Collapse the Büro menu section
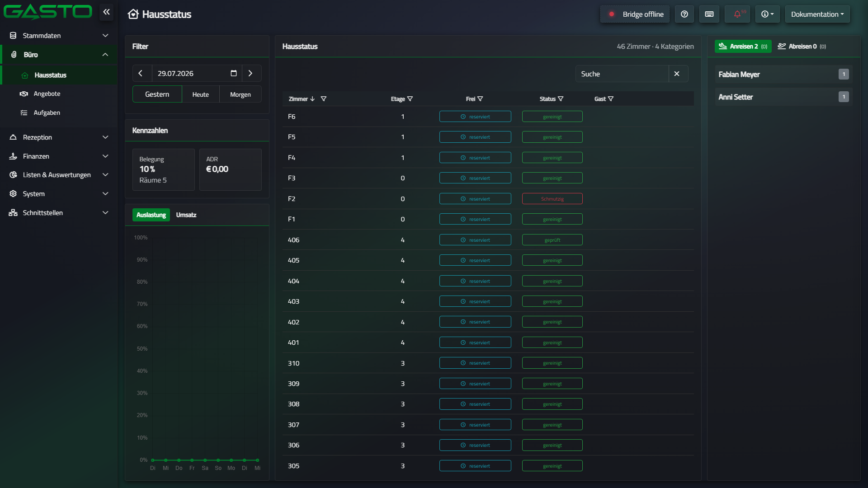 point(59,55)
